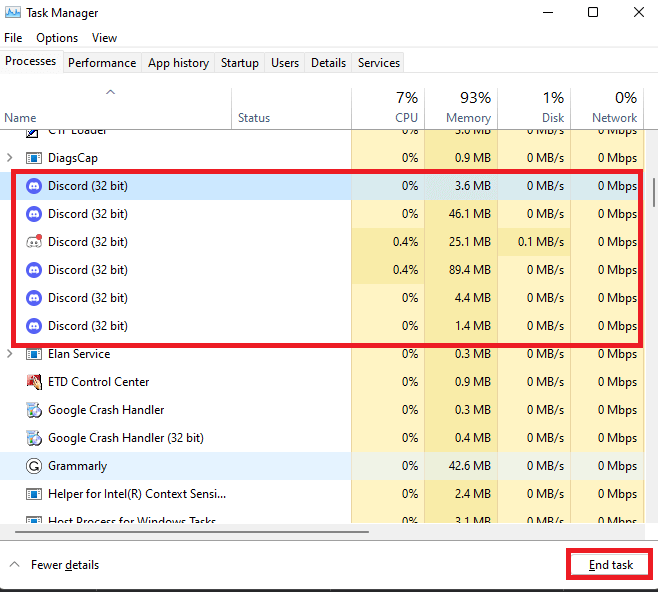
Task: Open the Services tab
Action: [x=379, y=63]
